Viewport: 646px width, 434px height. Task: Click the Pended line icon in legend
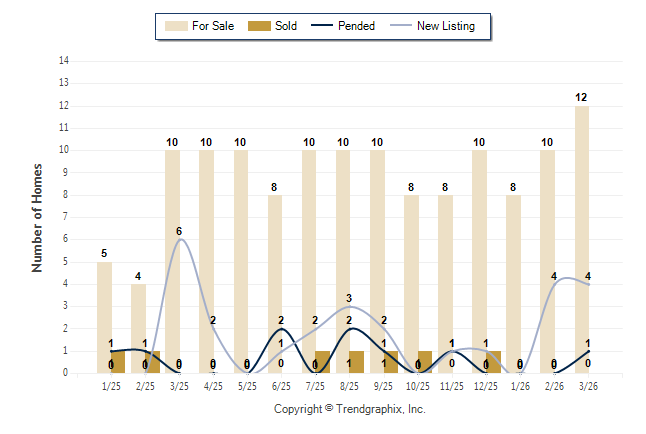coord(320,26)
